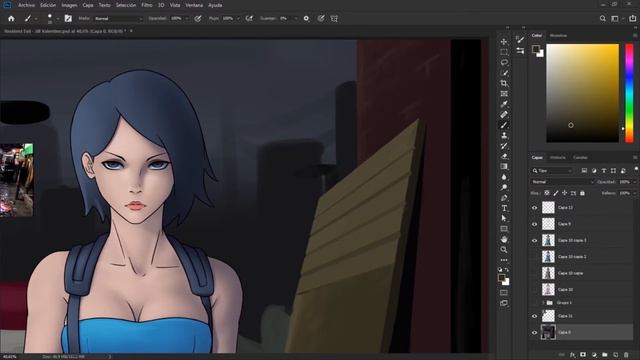The width and height of the screenshot is (640, 360).
Task: Add a layer mask
Action: coord(583,355)
